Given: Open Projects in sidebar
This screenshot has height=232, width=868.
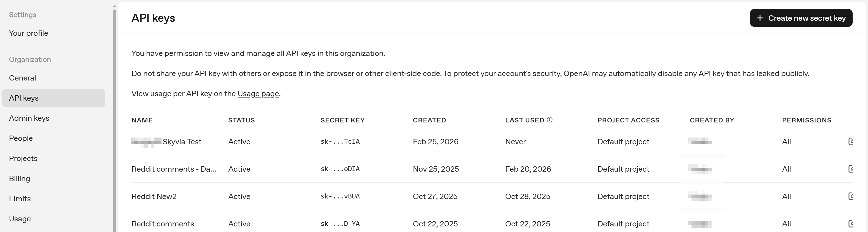Looking at the screenshot, I should tap(23, 158).
